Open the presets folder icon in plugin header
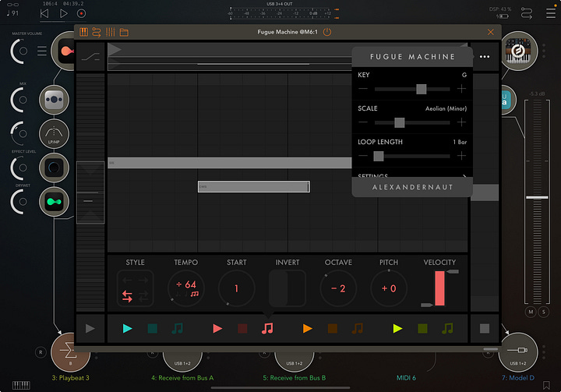 point(124,33)
